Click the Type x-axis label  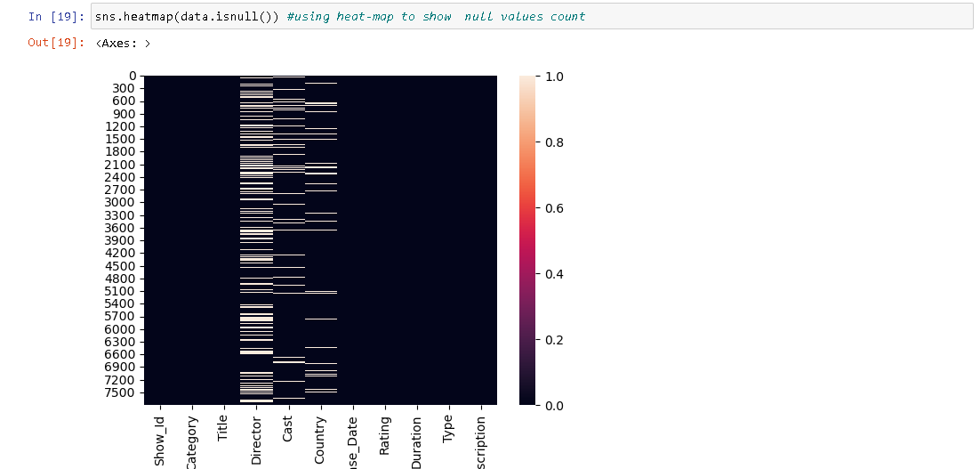click(448, 430)
